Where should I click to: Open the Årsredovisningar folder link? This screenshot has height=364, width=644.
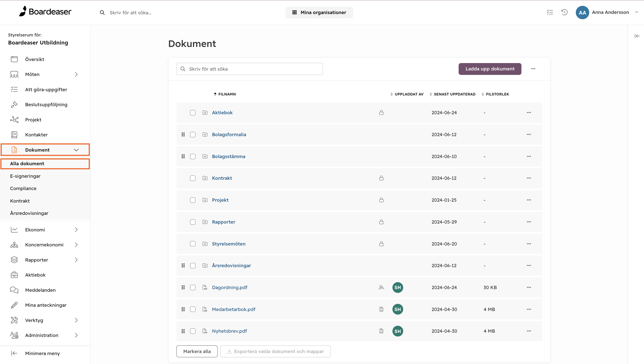click(231, 265)
